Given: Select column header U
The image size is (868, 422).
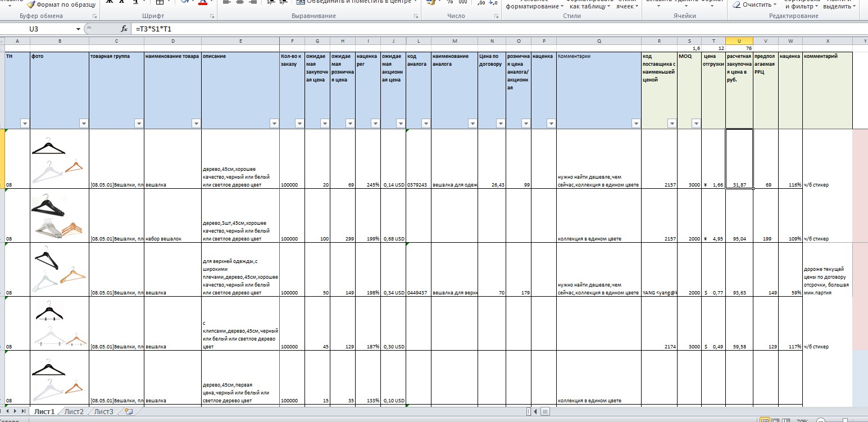Looking at the screenshot, I should coord(739,41).
